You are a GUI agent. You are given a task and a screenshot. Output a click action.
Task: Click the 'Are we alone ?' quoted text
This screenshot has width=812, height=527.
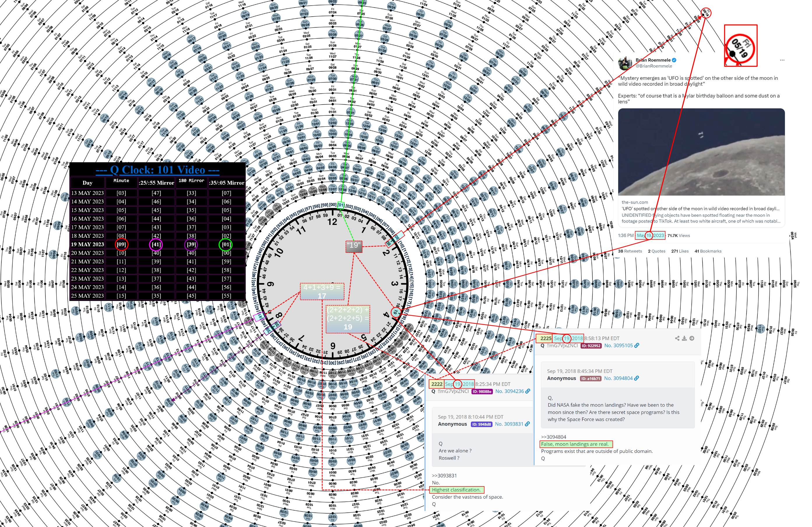455,451
